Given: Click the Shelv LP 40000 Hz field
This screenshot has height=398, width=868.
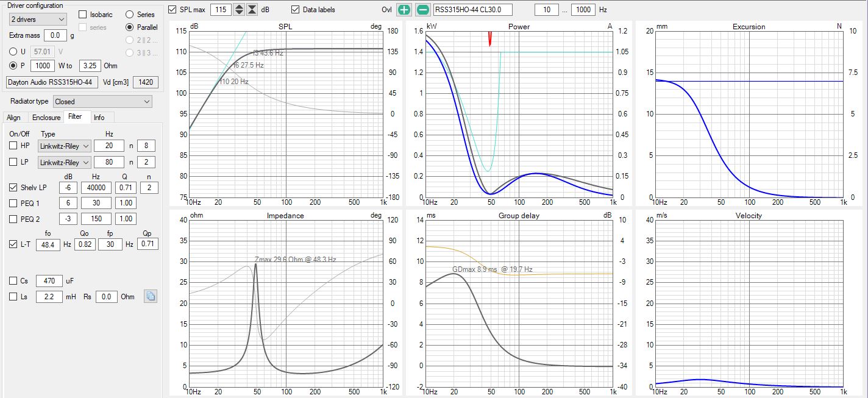Looking at the screenshot, I should 96,187.
